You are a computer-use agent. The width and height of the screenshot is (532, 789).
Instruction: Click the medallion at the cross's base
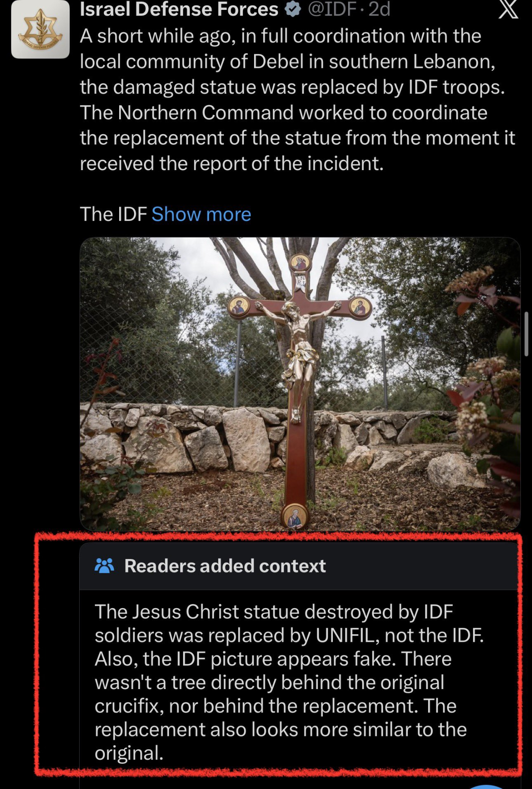[x=295, y=516]
